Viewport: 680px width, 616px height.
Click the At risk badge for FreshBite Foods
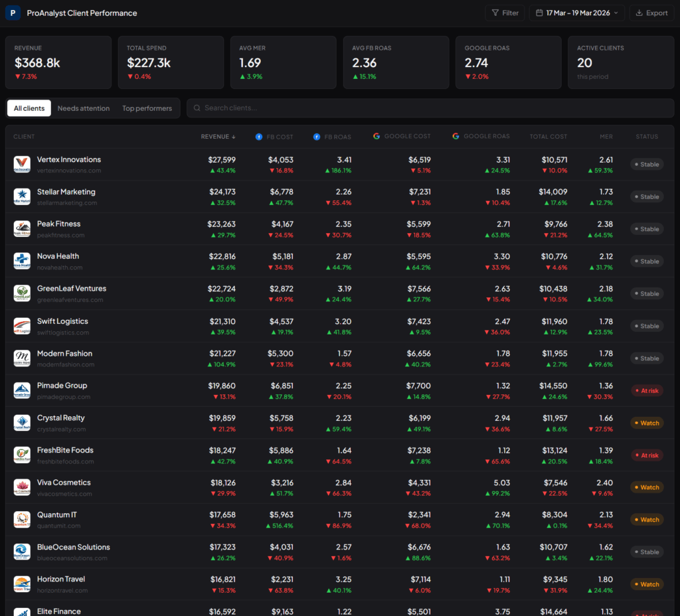coord(647,455)
